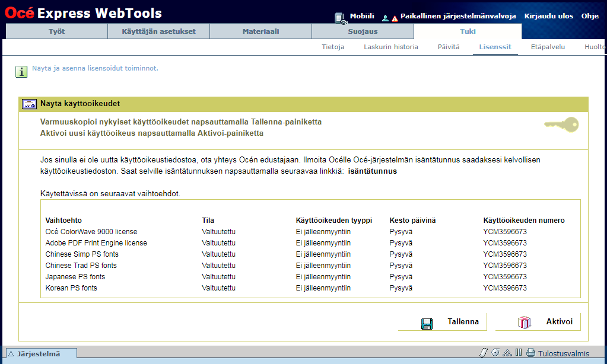Click the mobile device icon beside Mobiili

click(340, 18)
